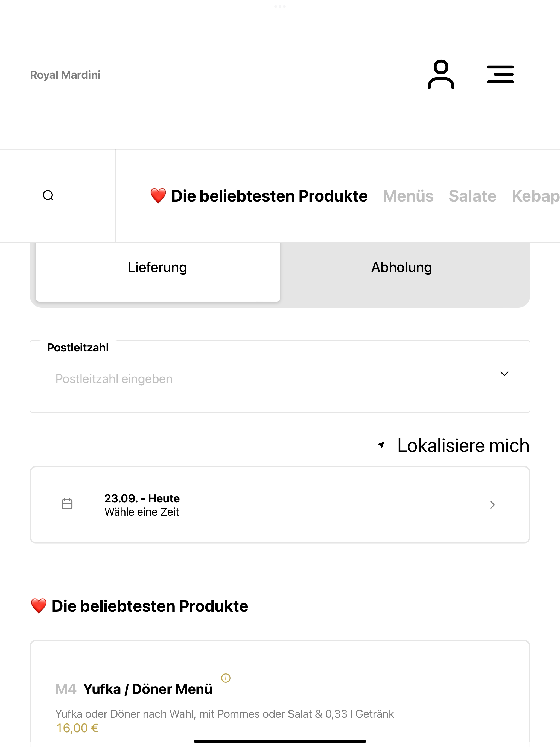Image resolution: width=560 pixels, height=747 pixels.
Task: Click the red heart in the category bar
Action: [158, 196]
